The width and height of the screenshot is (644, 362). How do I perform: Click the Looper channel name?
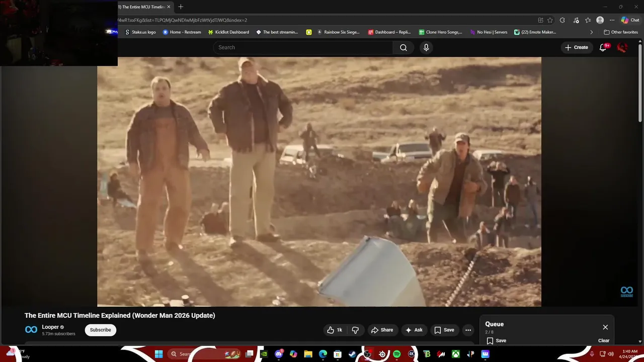[x=50, y=327]
